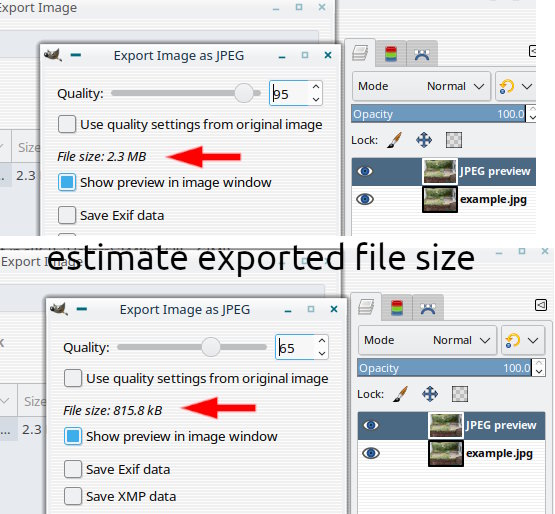555x514 pixels.
Task: Switch to Channels tab in top panel
Action: pyautogui.click(x=390, y=54)
